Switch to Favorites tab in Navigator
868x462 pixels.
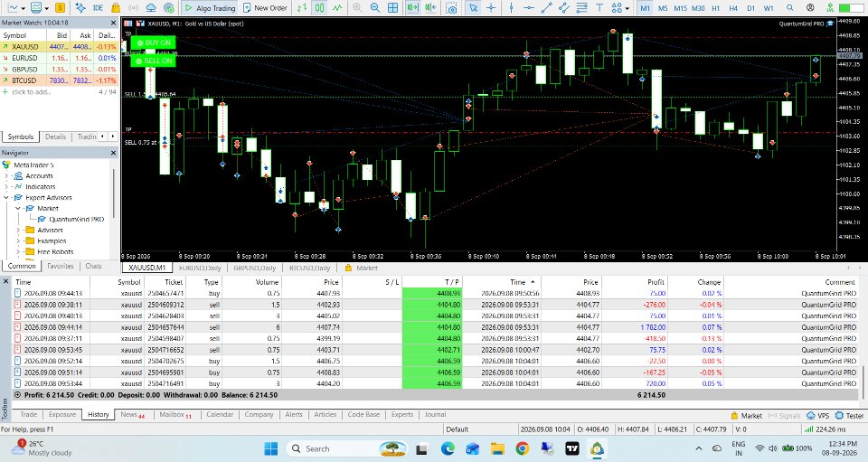point(61,266)
